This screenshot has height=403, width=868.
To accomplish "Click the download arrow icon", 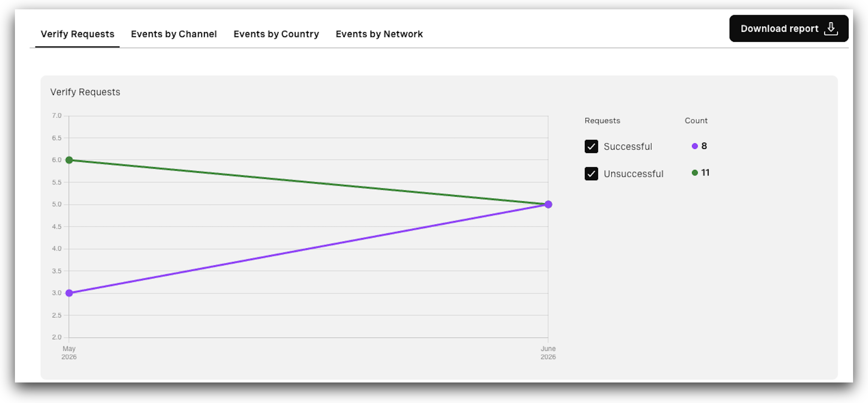I will click(x=831, y=28).
